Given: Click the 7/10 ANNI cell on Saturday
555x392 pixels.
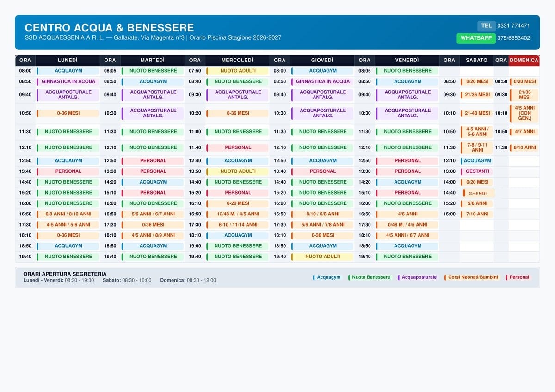Looking at the screenshot, I should tap(477, 214).
